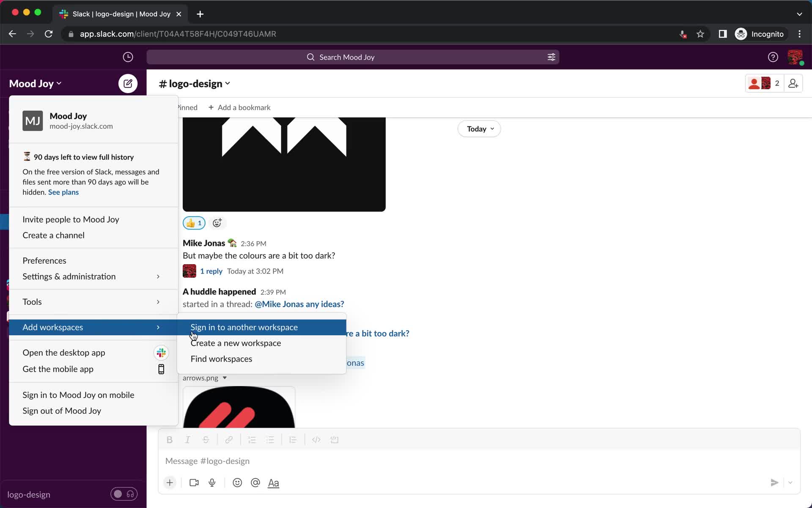Screen dimensions: 812x508
Task: Open the arrows.png image thumbnail
Action: tap(239, 407)
